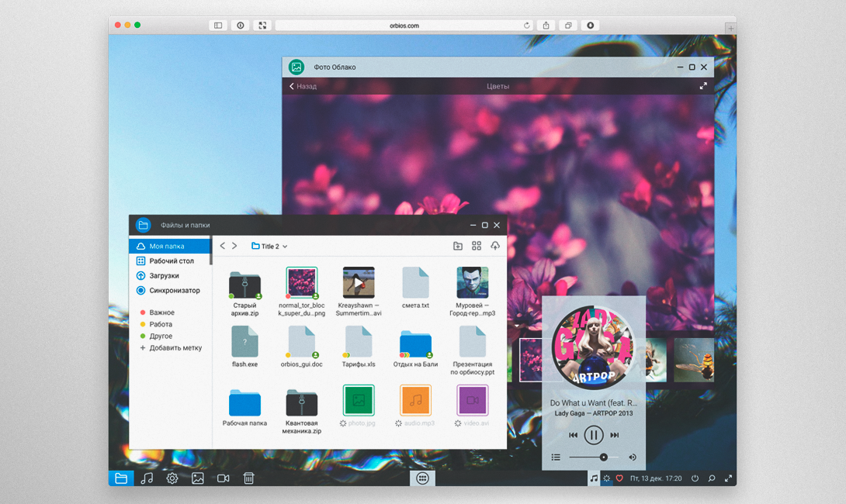
Task: Select Моя папка in the sidebar
Action: (x=170, y=246)
